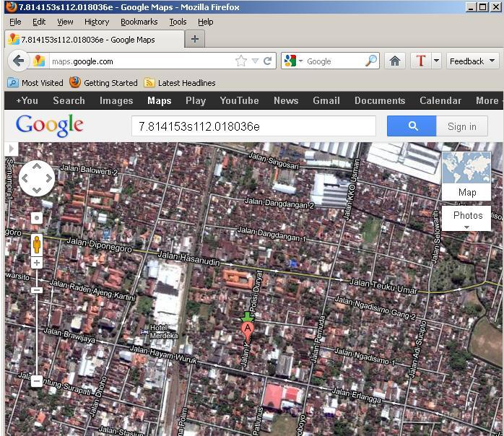Viewport: 504px width, 436px height.
Task: Open Gmail from the Google bar
Action: click(326, 100)
